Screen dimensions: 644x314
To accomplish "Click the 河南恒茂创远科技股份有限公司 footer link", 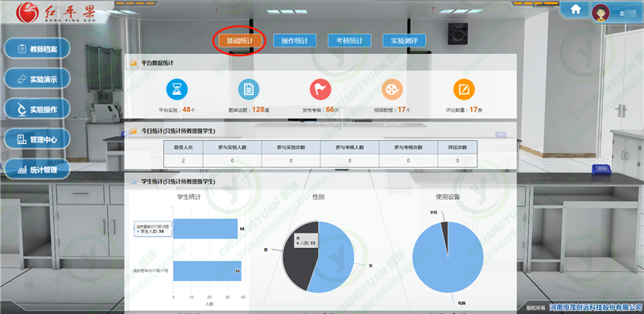I will [x=596, y=308].
